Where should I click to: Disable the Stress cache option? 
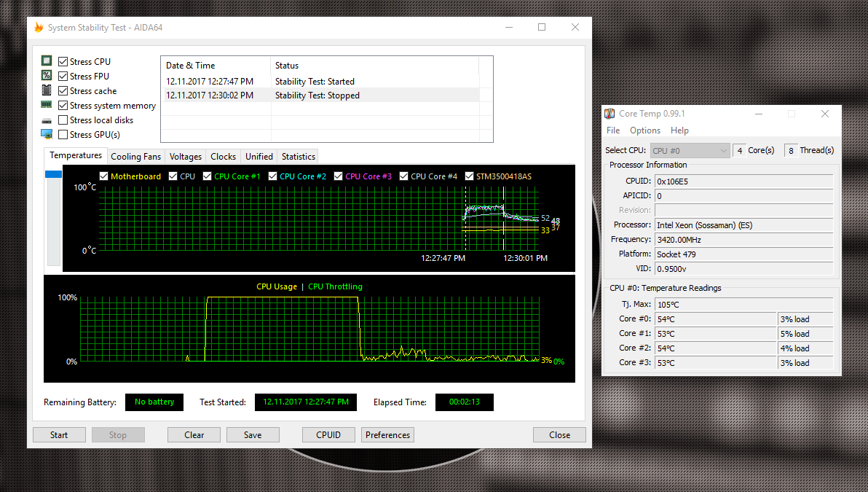click(63, 91)
